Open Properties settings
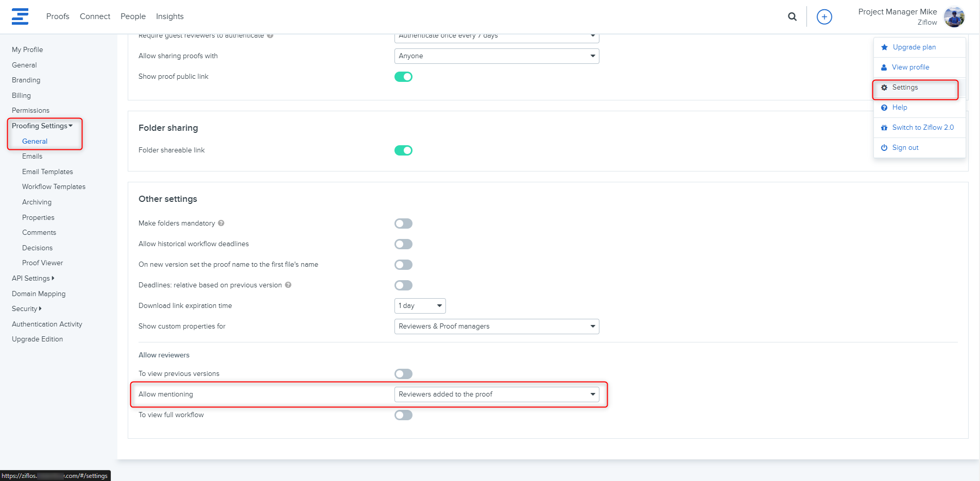This screenshot has height=481, width=980. pos(38,217)
